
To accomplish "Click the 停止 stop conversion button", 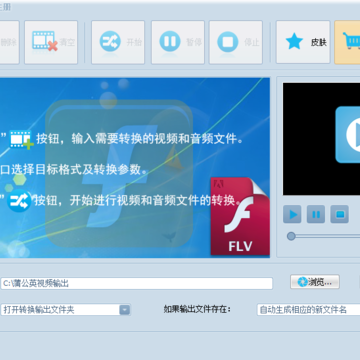I will pos(236,42).
